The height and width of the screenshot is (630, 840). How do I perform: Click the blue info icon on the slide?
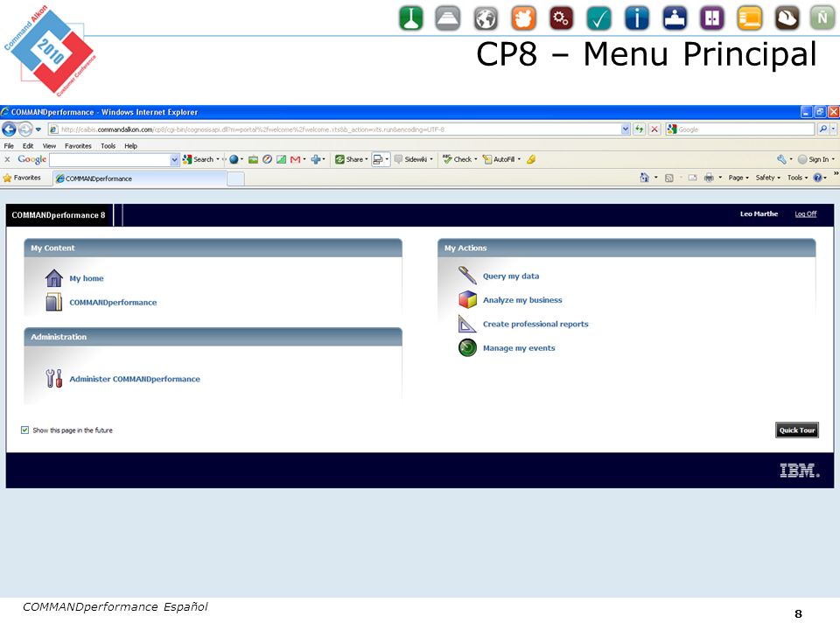(636, 17)
